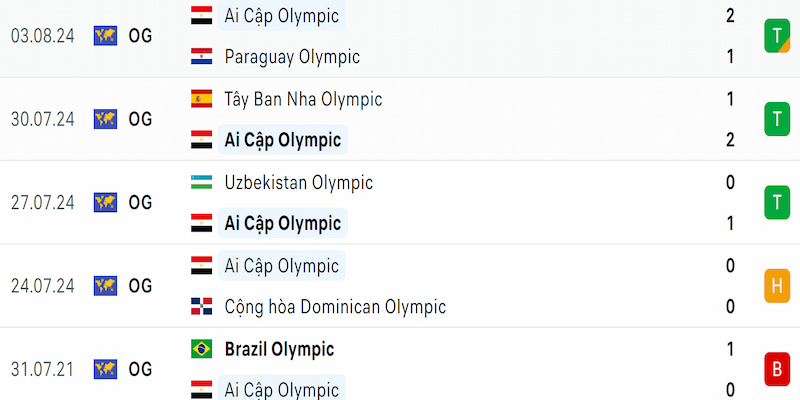This screenshot has height=400, width=800.
Task: Click the green T badge for 27.07.24
Action: pos(777,203)
